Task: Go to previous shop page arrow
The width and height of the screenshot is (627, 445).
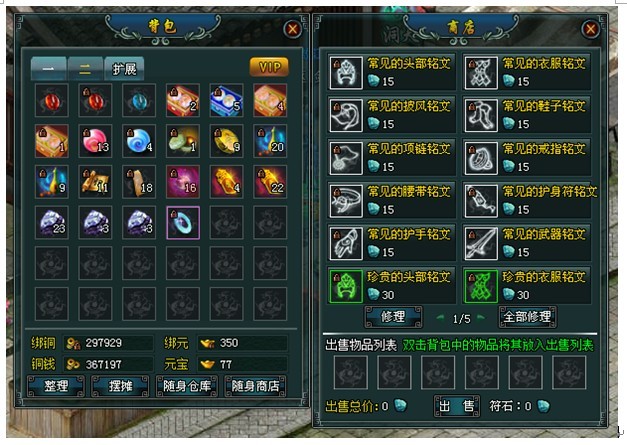Action: (441, 318)
